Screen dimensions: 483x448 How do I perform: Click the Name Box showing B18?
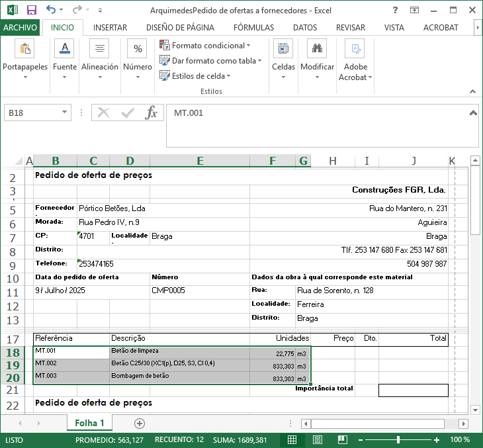(x=33, y=112)
